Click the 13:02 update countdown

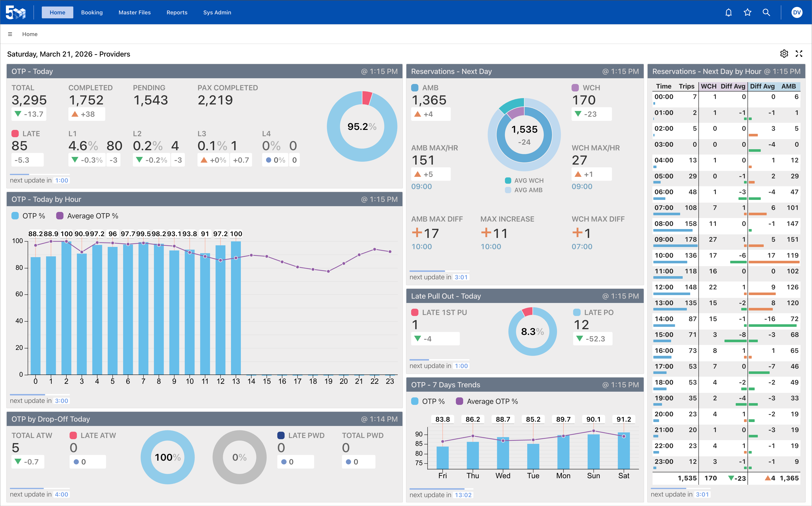(x=463, y=495)
